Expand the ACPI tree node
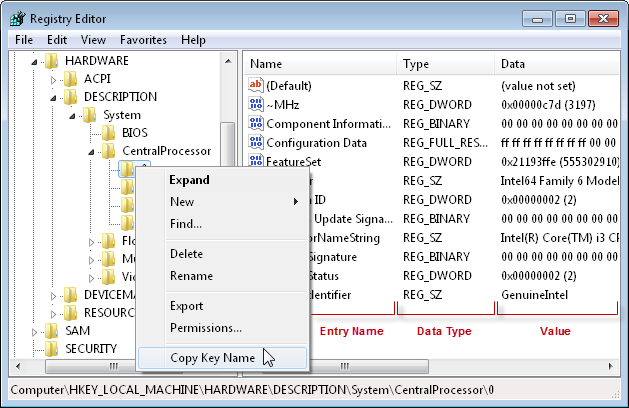Image resolution: width=629 pixels, height=408 pixels. click(53, 80)
